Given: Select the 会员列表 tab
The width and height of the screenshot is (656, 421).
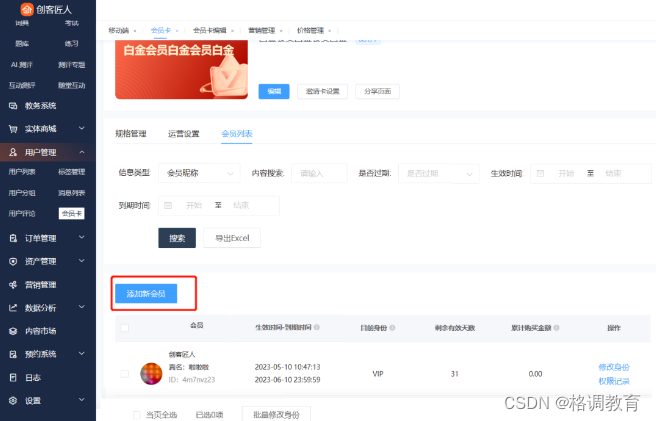Looking at the screenshot, I should 237,134.
